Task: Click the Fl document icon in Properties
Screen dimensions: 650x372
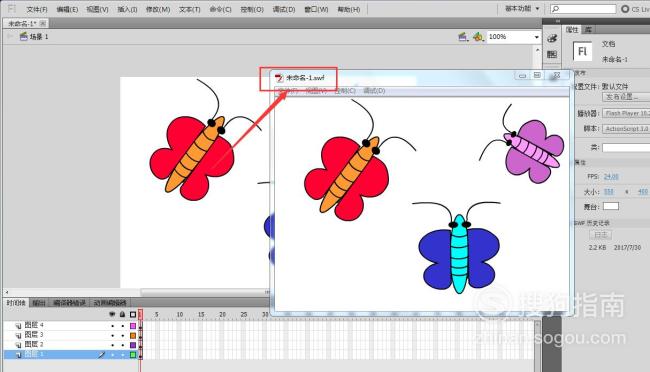Action: (582, 51)
